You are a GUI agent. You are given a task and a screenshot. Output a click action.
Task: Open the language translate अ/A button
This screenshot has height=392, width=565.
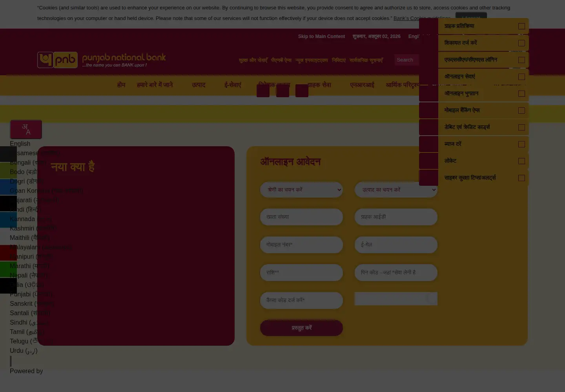pos(26,129)
